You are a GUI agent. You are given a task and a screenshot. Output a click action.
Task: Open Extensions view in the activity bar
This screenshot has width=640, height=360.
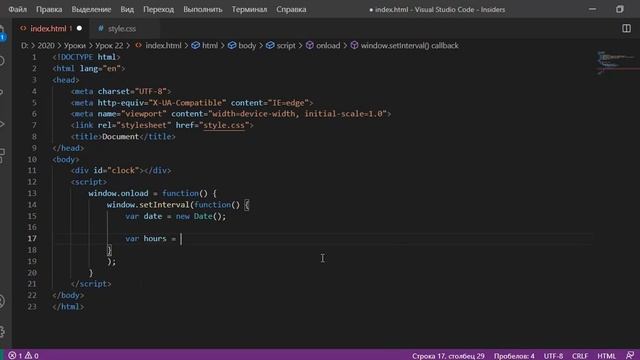click(2, 156)
